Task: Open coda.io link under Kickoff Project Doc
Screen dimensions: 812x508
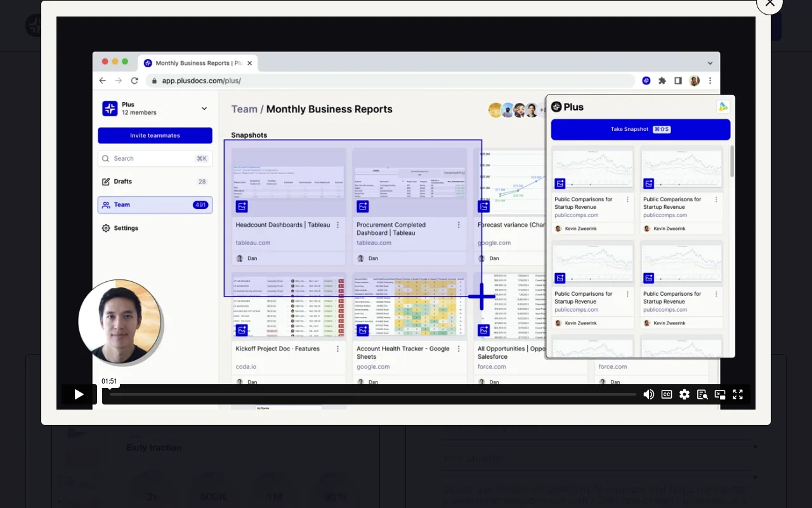Action: pos(246,366)
